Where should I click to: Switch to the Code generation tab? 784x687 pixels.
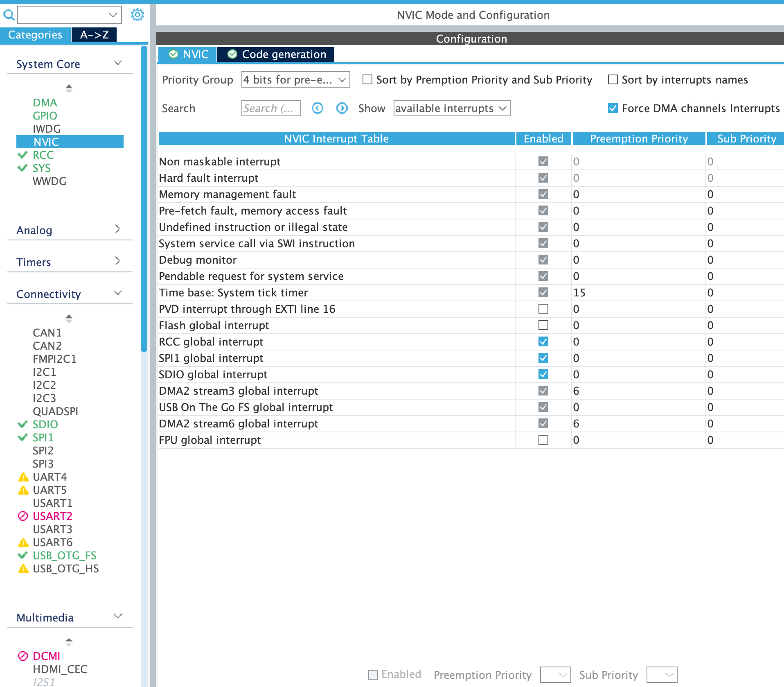pyautogui.click(x=276, y=54)
